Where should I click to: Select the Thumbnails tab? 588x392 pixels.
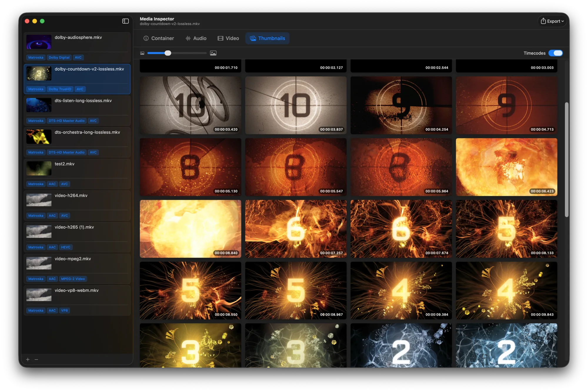point(267,38)
